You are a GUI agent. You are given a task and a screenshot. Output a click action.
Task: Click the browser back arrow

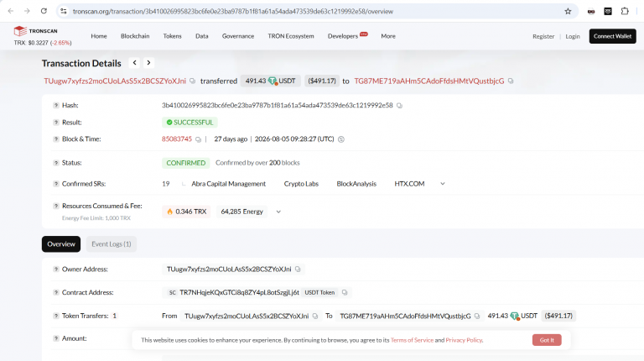coord(11,11)
